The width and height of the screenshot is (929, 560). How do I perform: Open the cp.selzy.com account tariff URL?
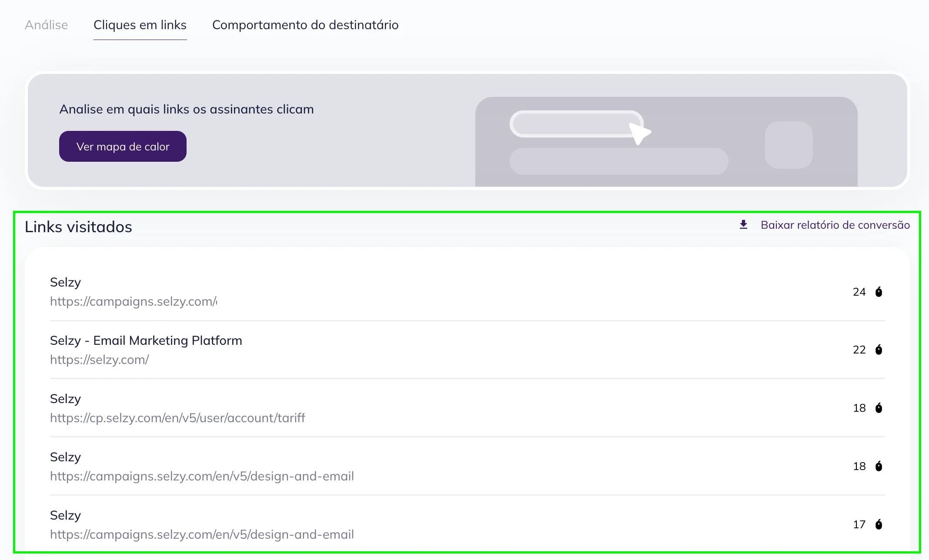pos(177,418)
